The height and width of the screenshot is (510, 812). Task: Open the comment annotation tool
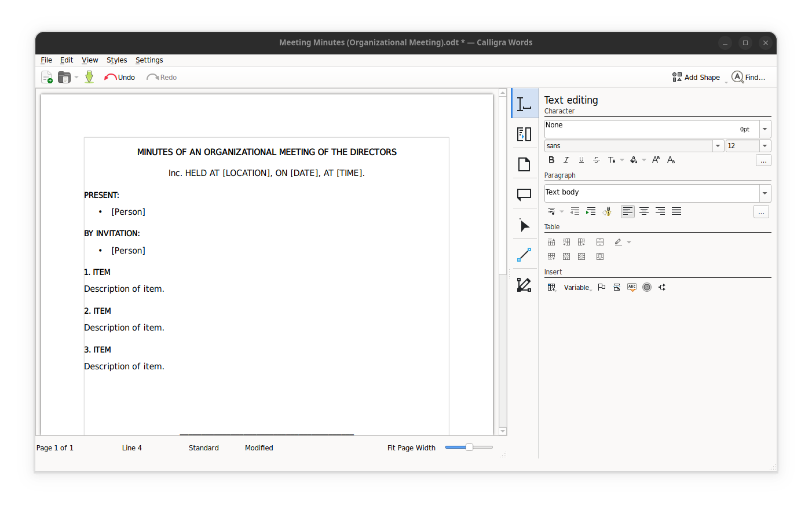(524, 195)
